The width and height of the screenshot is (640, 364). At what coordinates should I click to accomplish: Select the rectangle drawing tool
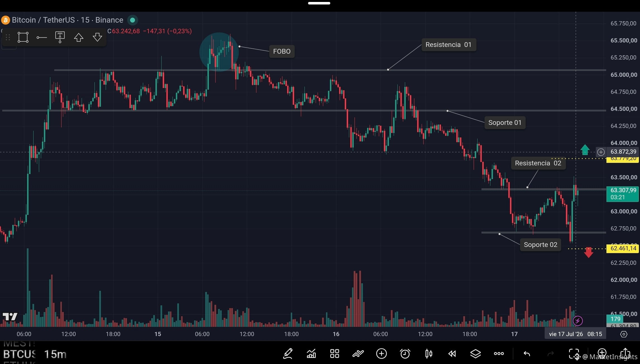click(x=23, y=37)
